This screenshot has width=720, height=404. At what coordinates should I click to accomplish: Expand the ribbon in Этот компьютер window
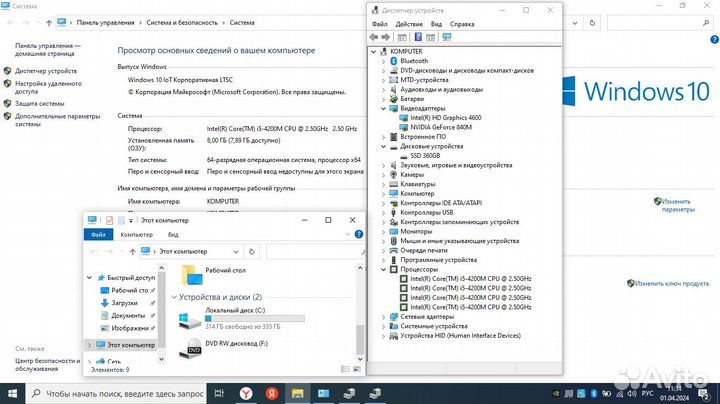coord(347,234)
